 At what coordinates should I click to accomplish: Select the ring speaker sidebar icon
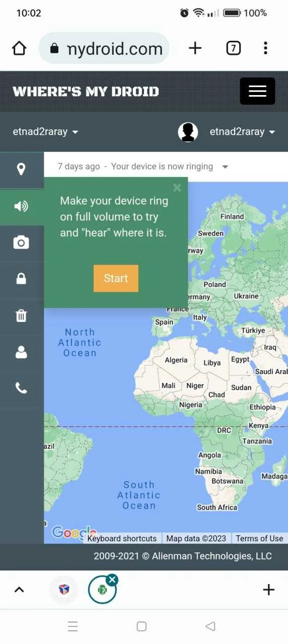click(x=21, y=206)
